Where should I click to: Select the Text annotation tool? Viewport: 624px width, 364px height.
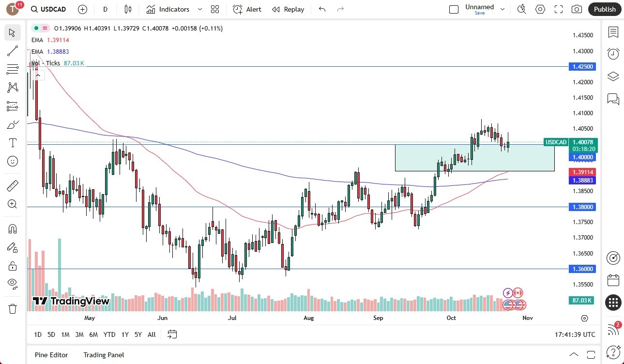pyautogui.click(x=12, y=142)
